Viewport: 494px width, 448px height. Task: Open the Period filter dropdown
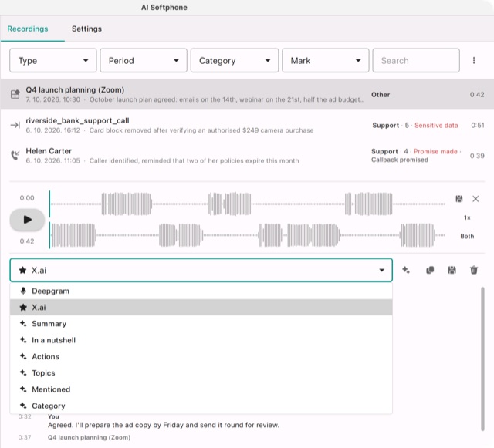coord(144,60)
